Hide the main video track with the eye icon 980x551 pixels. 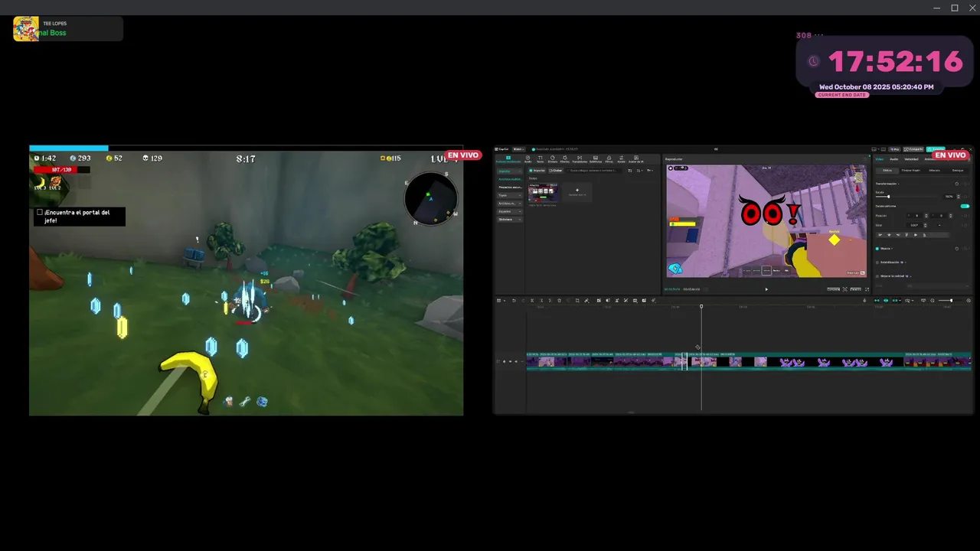click(x=510, y=361)
